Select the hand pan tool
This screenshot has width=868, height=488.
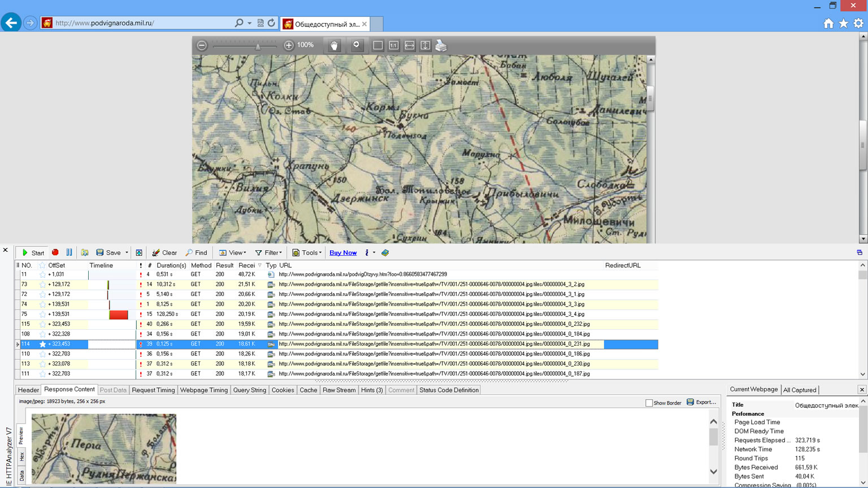pyautogui.click(x=334, y=45)
